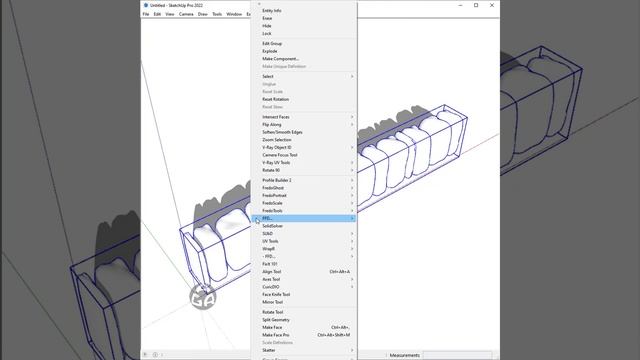Screen dimensions: 640x360
Task: Click the Measurements input box
Action: [x=457, y=355]
